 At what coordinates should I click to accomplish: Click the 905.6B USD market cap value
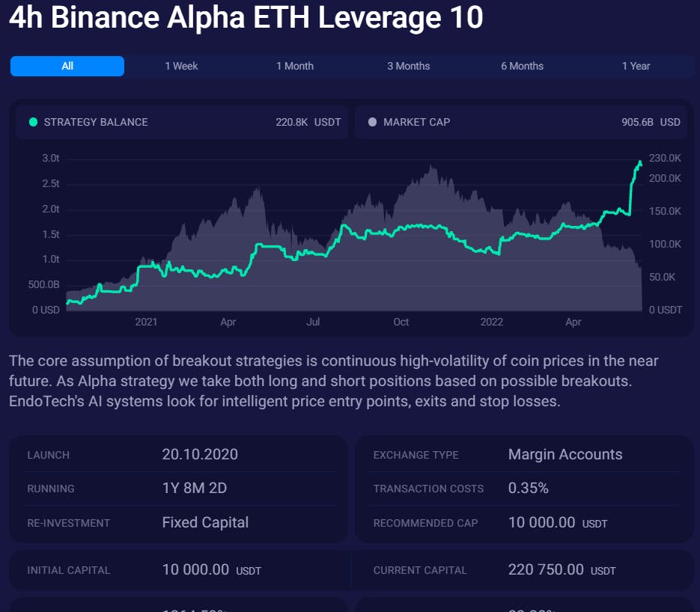point(651,122)
